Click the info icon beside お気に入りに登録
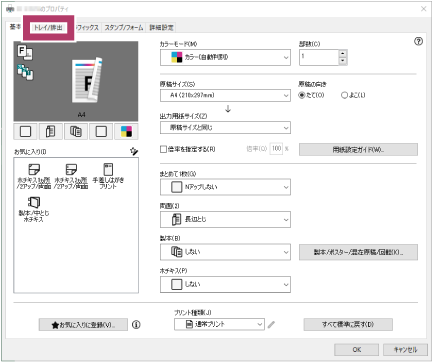This screenshot has height=362, width=432. pos(136,324)
